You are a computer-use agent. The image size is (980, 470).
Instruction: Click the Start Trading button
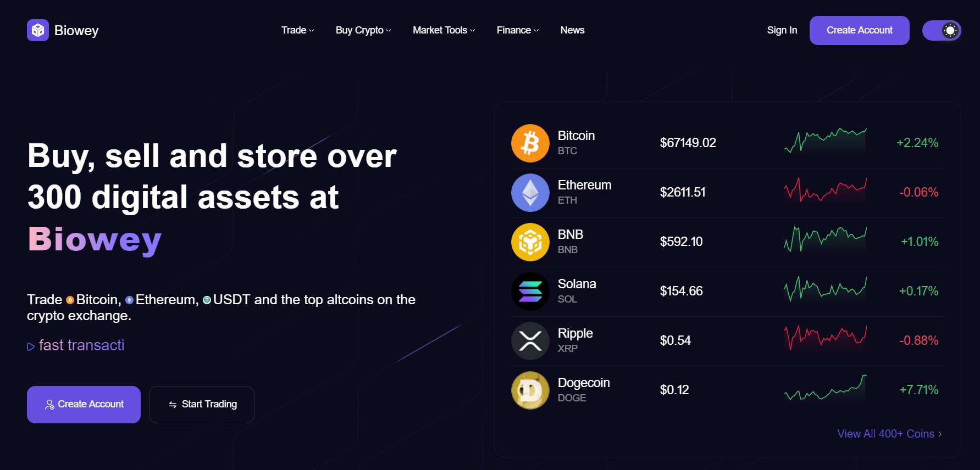click(x=202, y=405)
